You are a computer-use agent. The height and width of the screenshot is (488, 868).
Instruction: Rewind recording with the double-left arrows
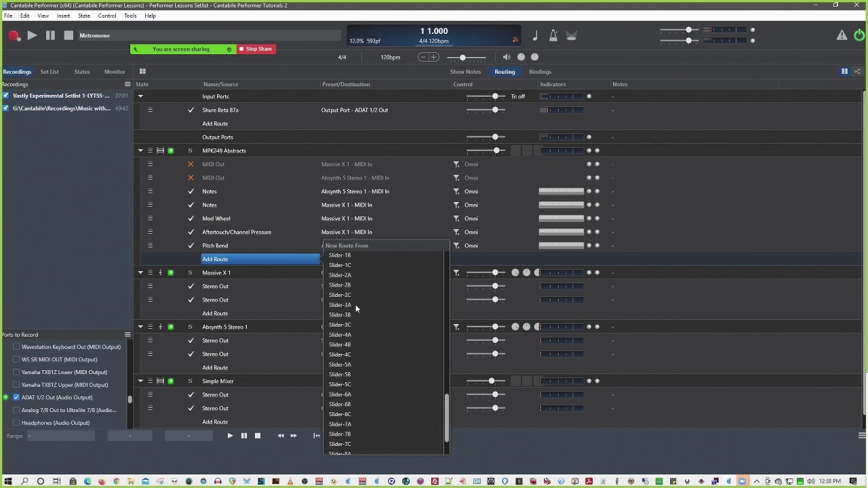(x=281, y=436)
